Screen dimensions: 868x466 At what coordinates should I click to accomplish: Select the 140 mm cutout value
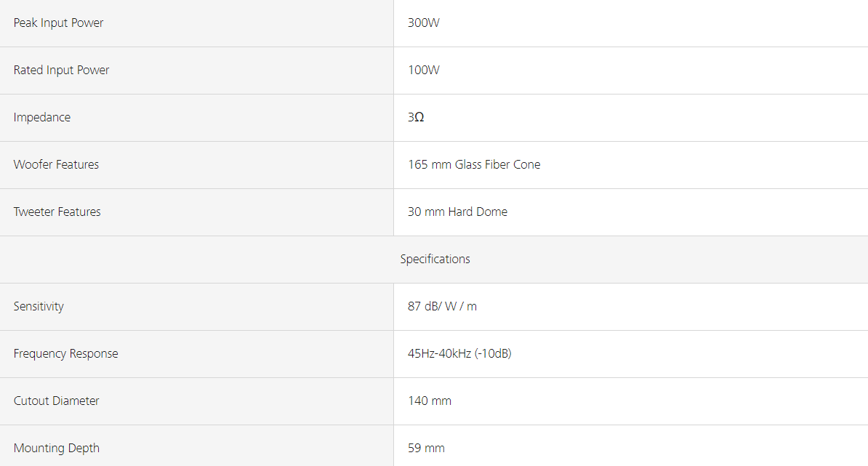(430, 401)
